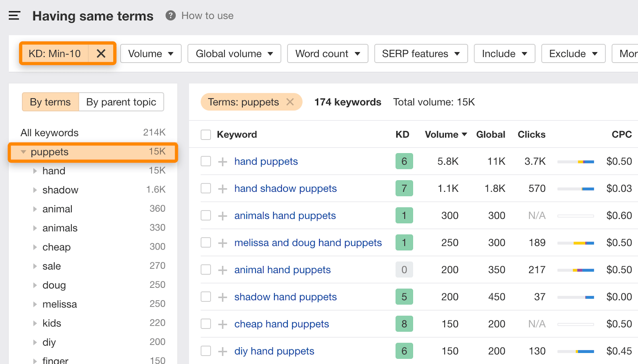
Task: Select the "cheap" term in the sidebar tree
Action: [x=57, y=247]
